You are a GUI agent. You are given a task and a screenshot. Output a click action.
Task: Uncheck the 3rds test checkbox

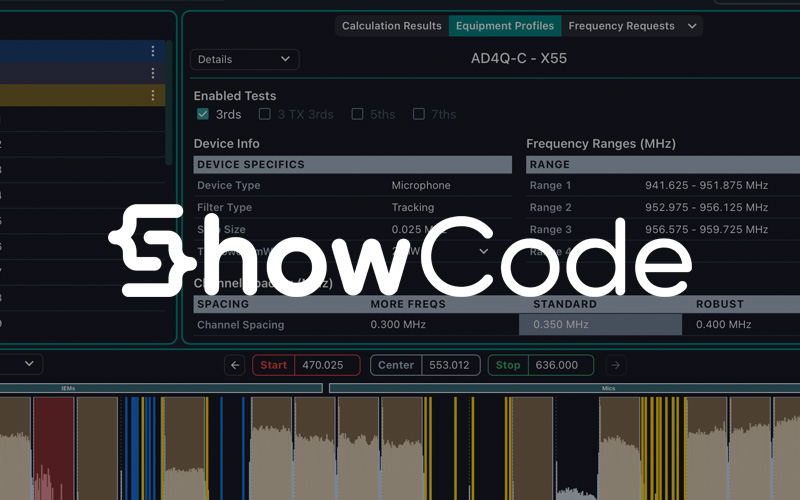203,114
